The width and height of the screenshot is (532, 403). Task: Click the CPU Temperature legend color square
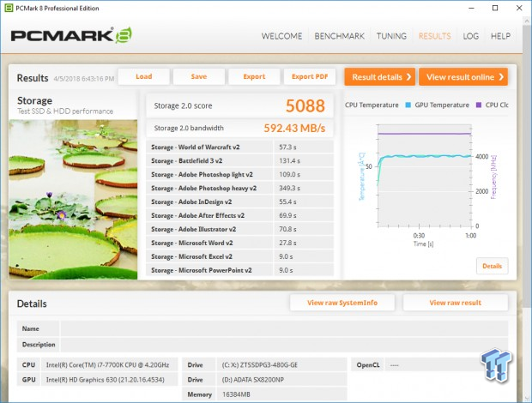(348, 105)
